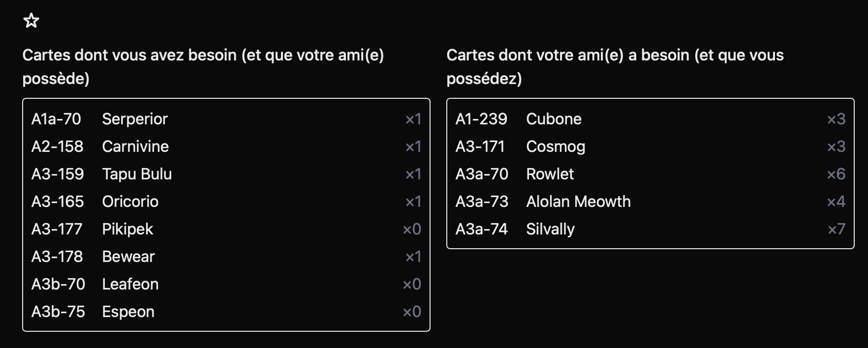Image resolution: width=868 pixels, height=348 pixels.
Task: Select the Rowlet card row
Action: tap(550, 174)
